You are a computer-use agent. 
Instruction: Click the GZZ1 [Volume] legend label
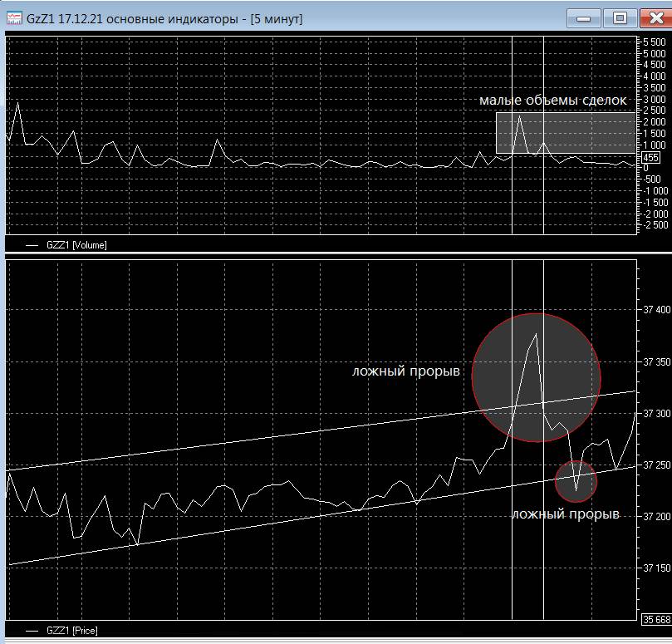pyautogui.click(x=76, y=245)
